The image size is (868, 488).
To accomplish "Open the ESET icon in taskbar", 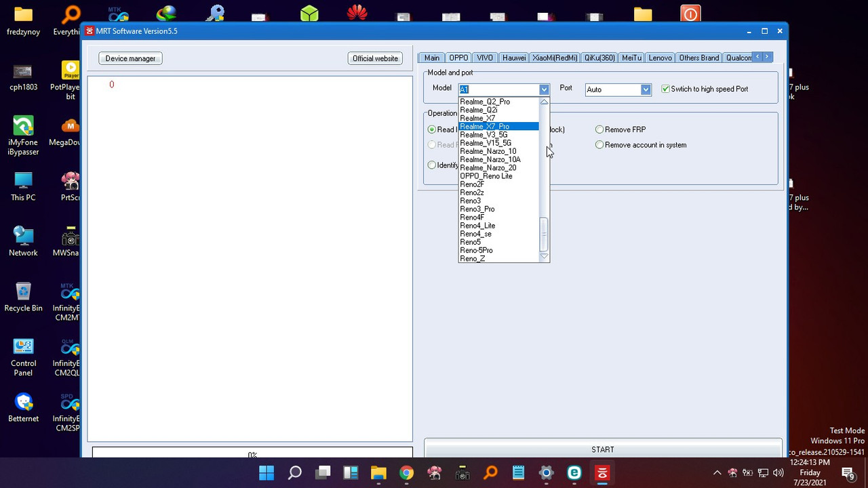I will [x=574, y=473].
